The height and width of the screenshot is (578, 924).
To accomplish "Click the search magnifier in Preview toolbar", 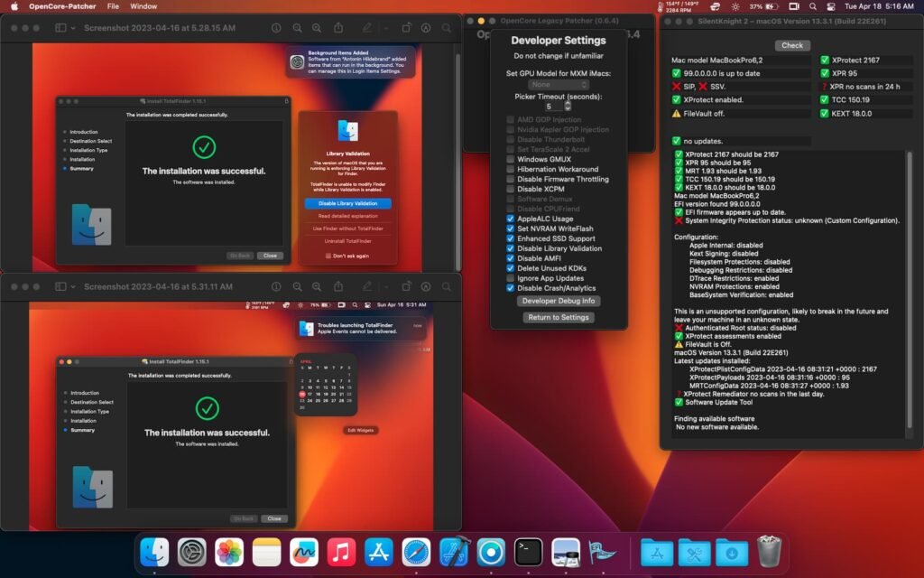I will pyautogui.click(x=446, y=28).
